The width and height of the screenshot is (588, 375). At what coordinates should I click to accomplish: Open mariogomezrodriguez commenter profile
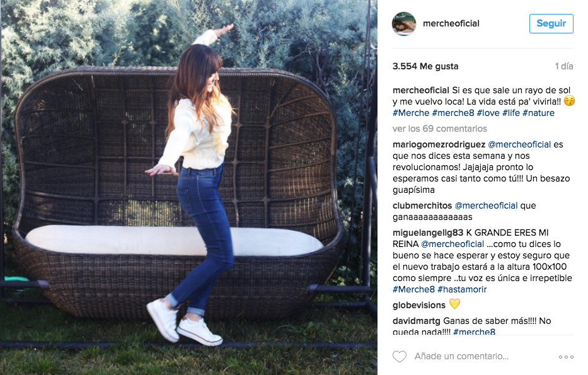[x=439, y=144]
